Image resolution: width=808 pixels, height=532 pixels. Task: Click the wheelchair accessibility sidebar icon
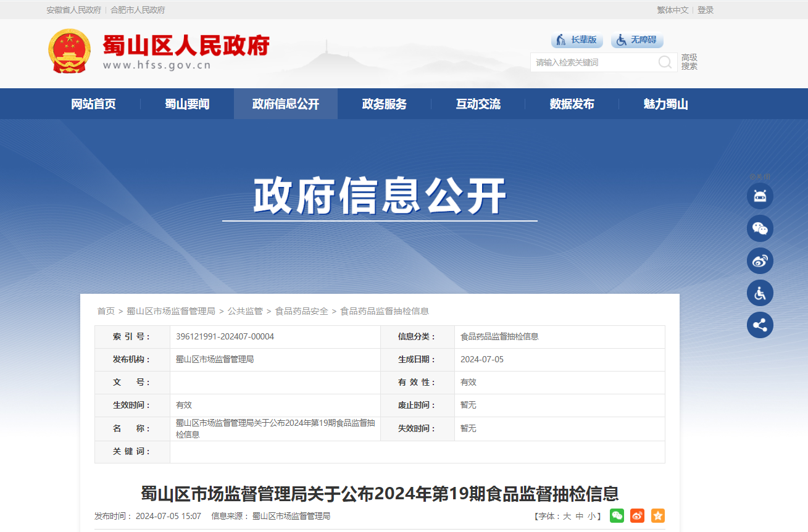(x=760, y=293)
